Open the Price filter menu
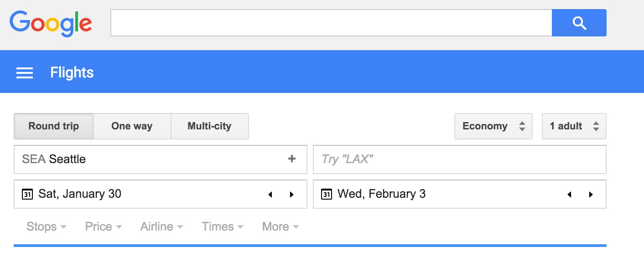644x257 pixels. click(x=104, y=226)
